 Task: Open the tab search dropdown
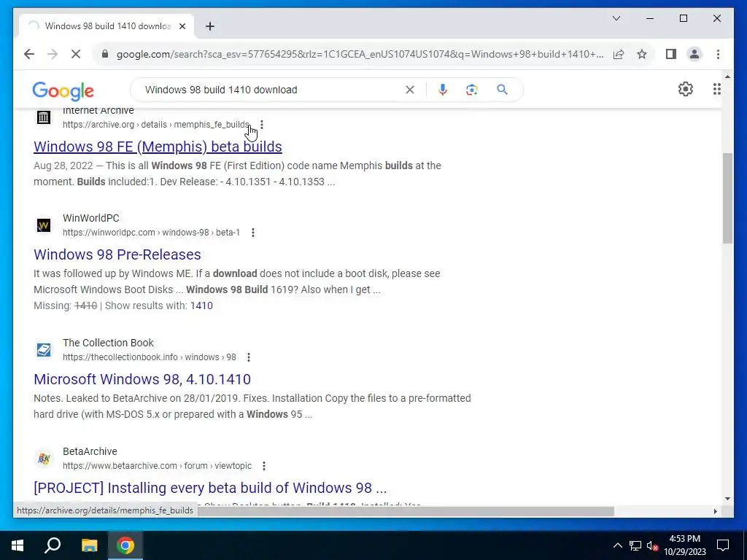pos(616,18)
